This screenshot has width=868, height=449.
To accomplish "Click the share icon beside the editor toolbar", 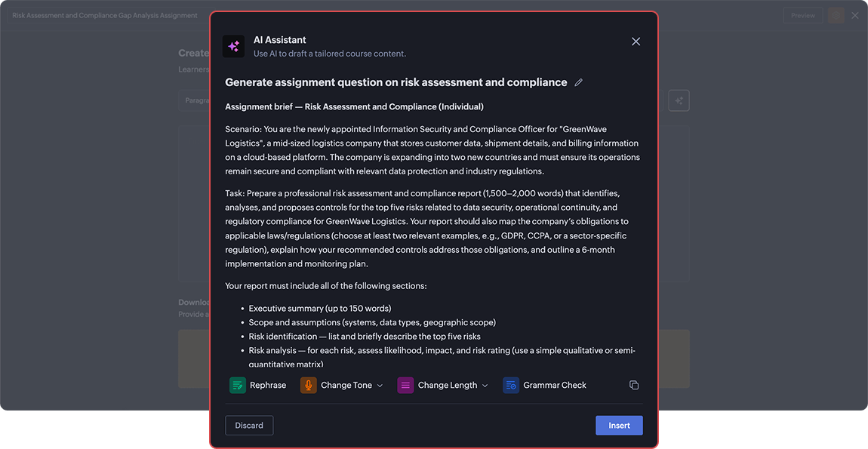I will click(x=678, y=100).
